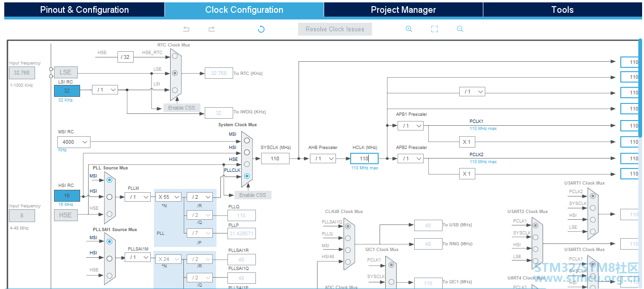
Task: Select PLLSAI1Q on CLK48 Clock Mux
Action: coord(347,226)
